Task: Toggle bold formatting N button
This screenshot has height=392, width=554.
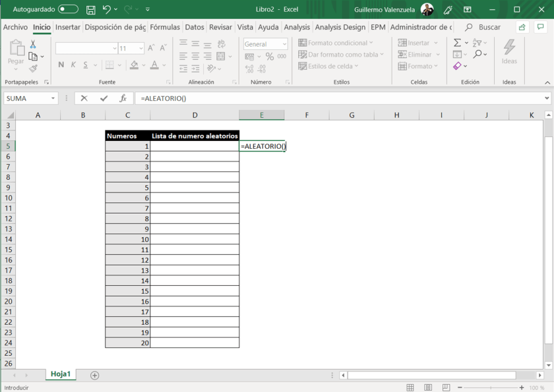Action: pyautogui.click(x=61, y=65)
